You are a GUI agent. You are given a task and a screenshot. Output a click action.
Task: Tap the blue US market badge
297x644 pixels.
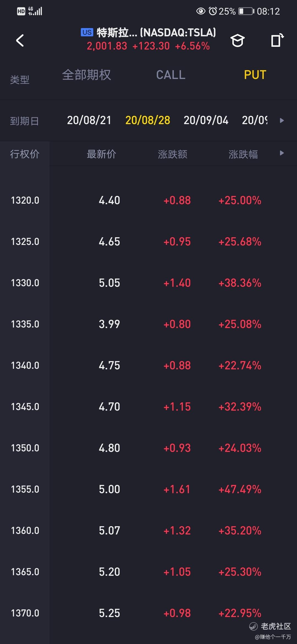click(87, 32)
